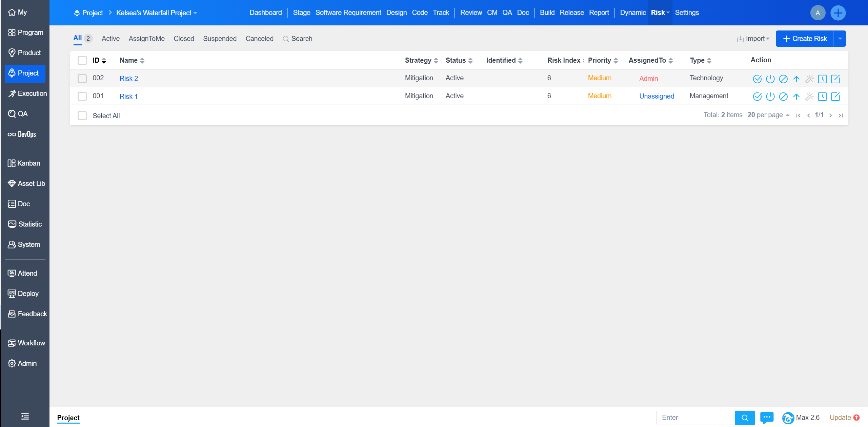This screenshot has height=427, width=868.
Task: Click the Enter search input field
Action: click(x=695, y=418)
